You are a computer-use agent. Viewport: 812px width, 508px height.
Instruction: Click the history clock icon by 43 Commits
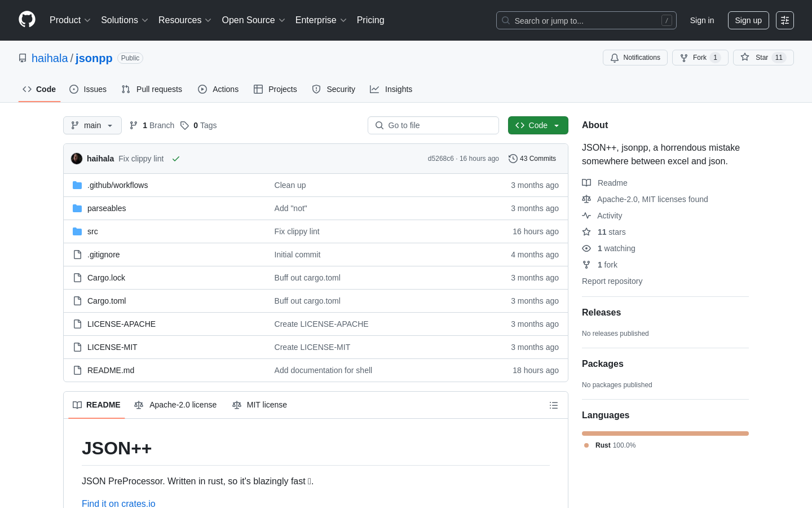click(x=513, y=159)
